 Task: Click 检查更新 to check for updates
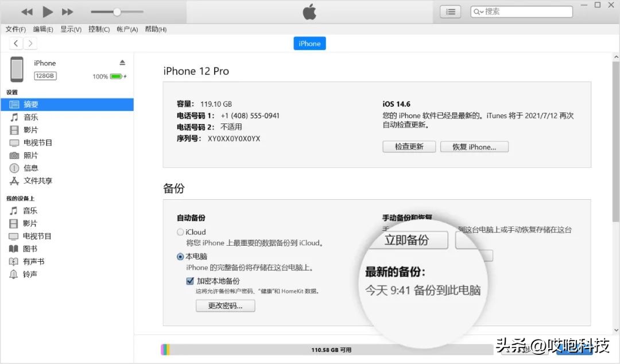[409, 146]
